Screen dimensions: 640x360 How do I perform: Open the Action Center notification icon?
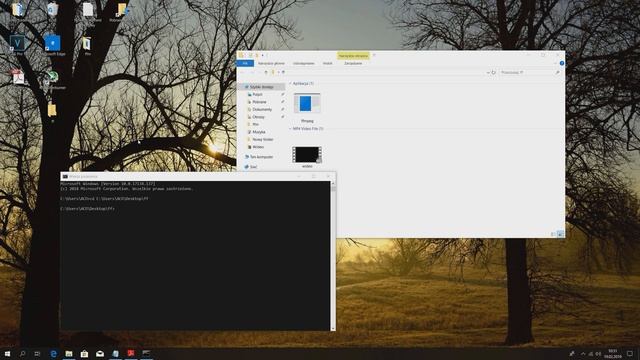(x=630, y=353)
